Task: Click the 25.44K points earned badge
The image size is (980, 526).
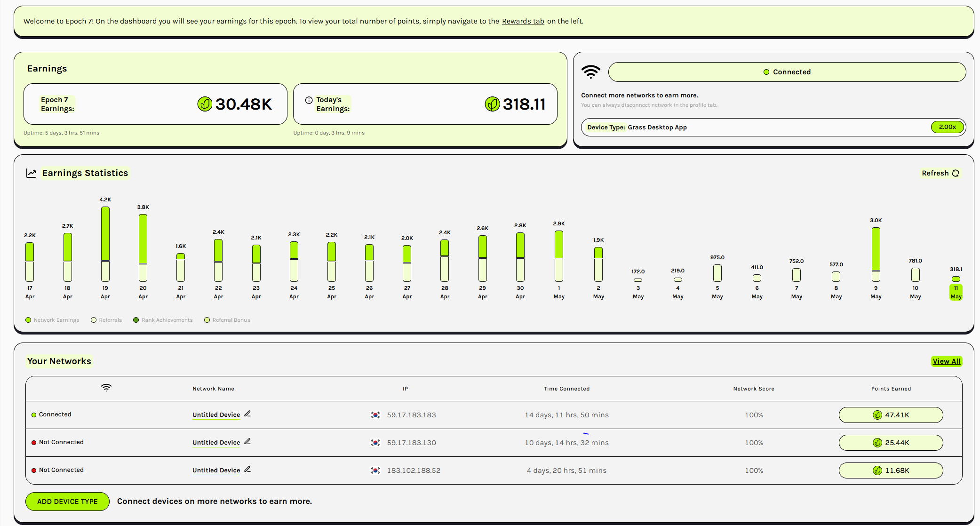Action: pos(891,443)
